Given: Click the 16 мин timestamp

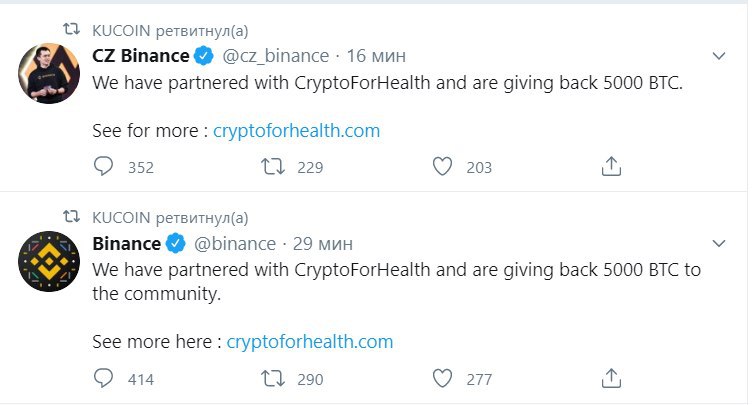Looking at the screenshot, I should coord(376,56).
